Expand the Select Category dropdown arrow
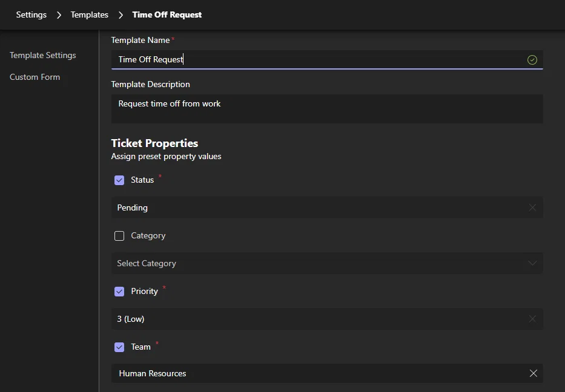The height and width of the screenshot is (392, 565). (532, 263)
